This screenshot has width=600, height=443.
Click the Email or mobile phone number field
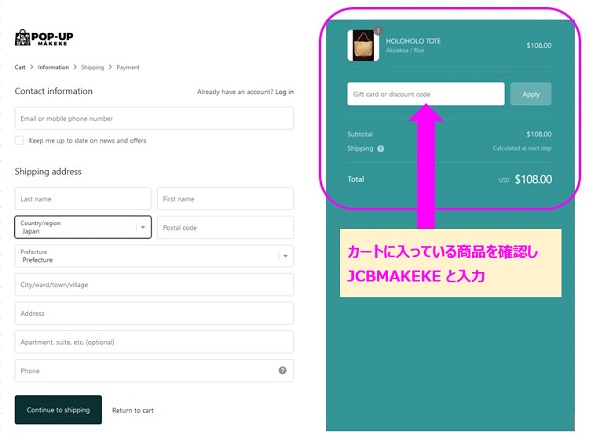(x=154, y=119)
